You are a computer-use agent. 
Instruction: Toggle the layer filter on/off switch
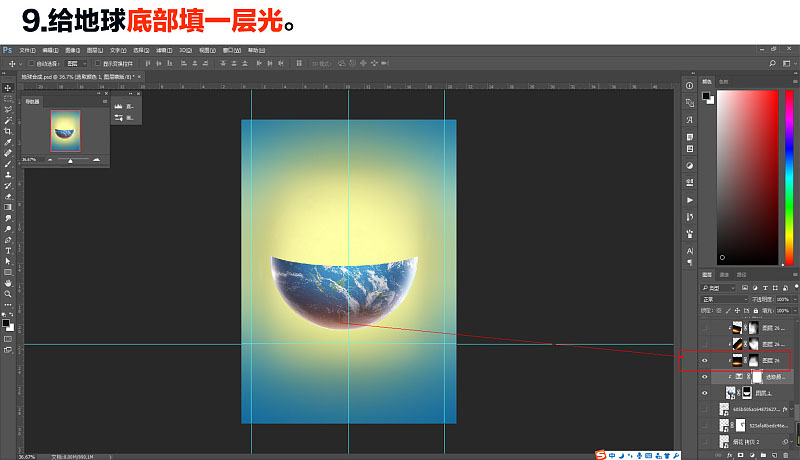tap(796, 287)
